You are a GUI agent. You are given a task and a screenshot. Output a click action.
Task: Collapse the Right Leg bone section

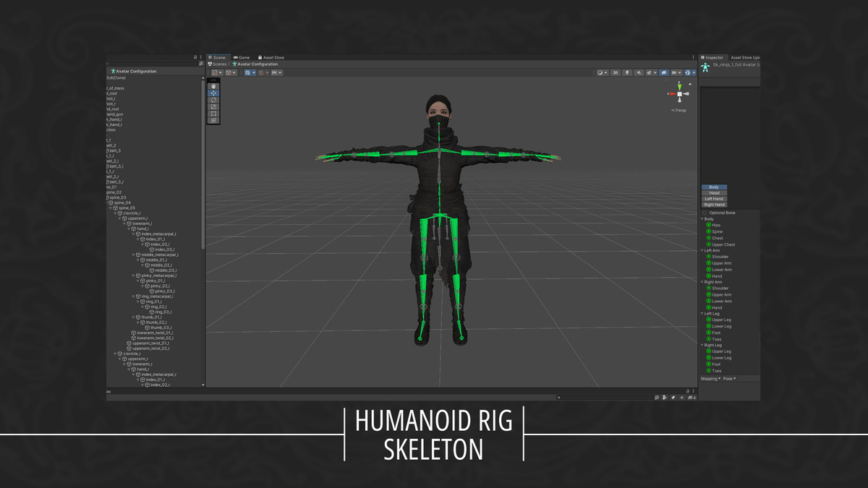702,346
